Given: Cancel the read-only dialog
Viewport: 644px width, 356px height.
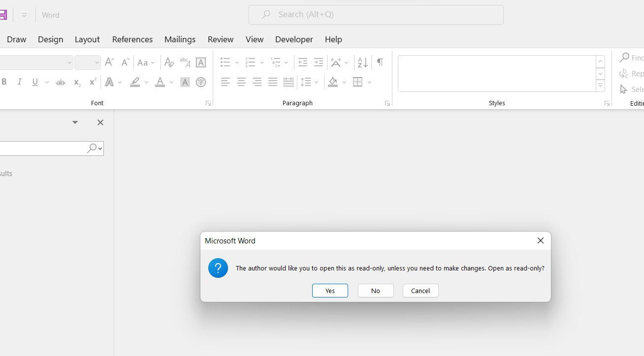Looking at the screenshot, I should tap(420, 291).
